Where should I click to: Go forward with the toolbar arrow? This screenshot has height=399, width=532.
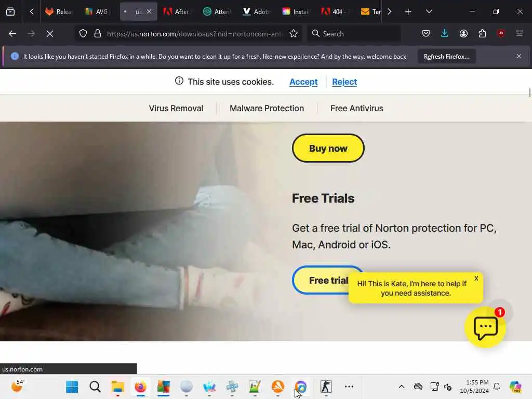point(31,34)
